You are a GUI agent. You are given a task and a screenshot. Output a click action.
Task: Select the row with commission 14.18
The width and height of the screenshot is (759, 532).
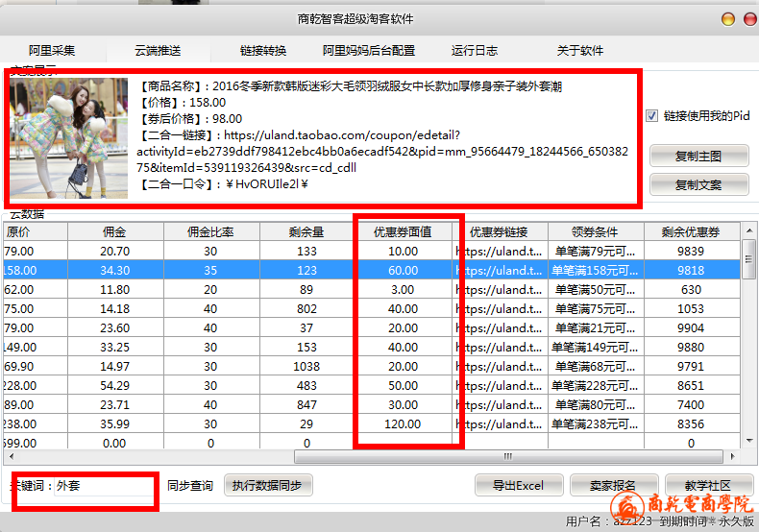tap(372, 308)
